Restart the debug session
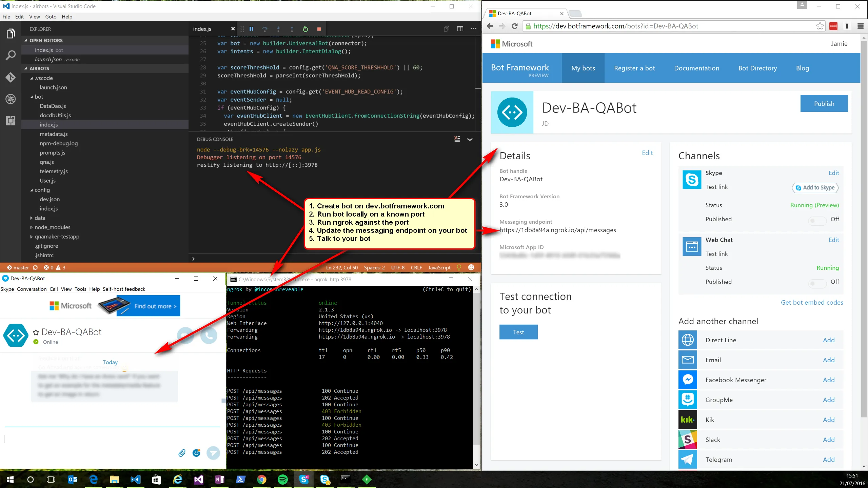868x488 pixels. [305, 29]
